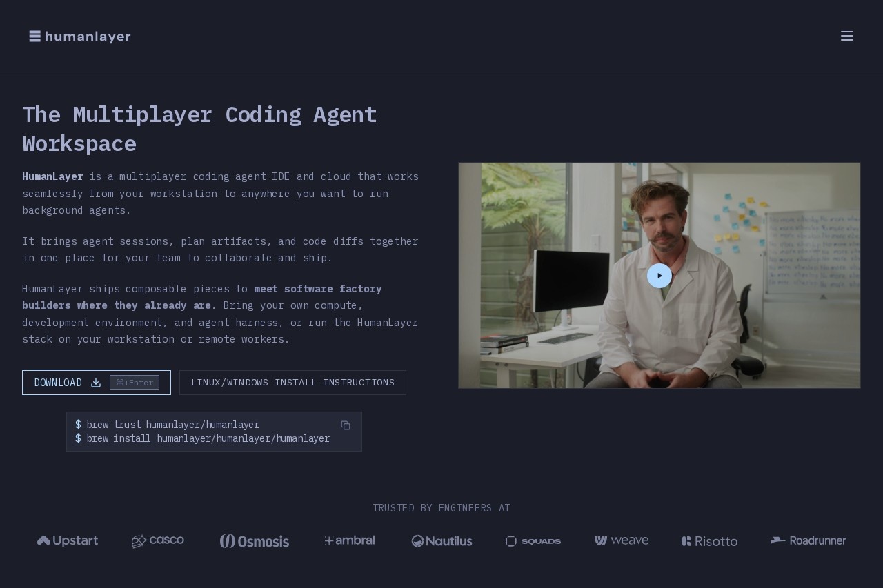Click the "brew trust humanlayer/humanlayer" command line
Viewport: 883px width, 588px height.
[168, 425]
